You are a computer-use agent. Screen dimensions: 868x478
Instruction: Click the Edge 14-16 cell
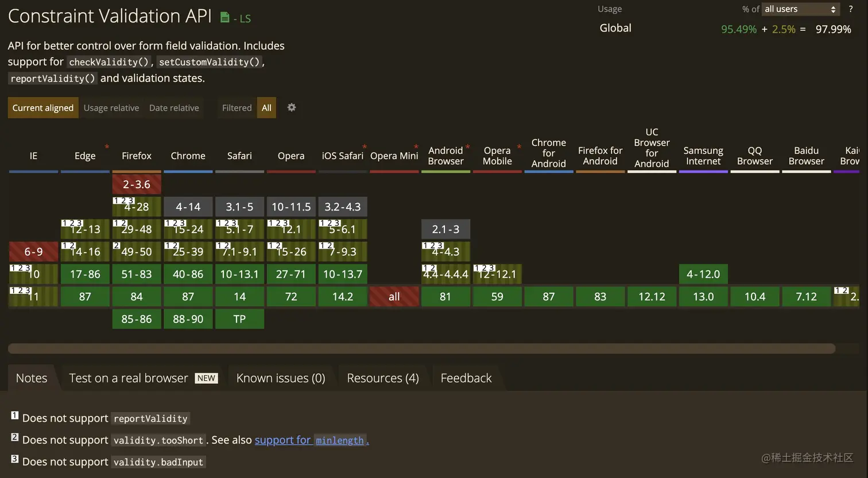(85, 251)
